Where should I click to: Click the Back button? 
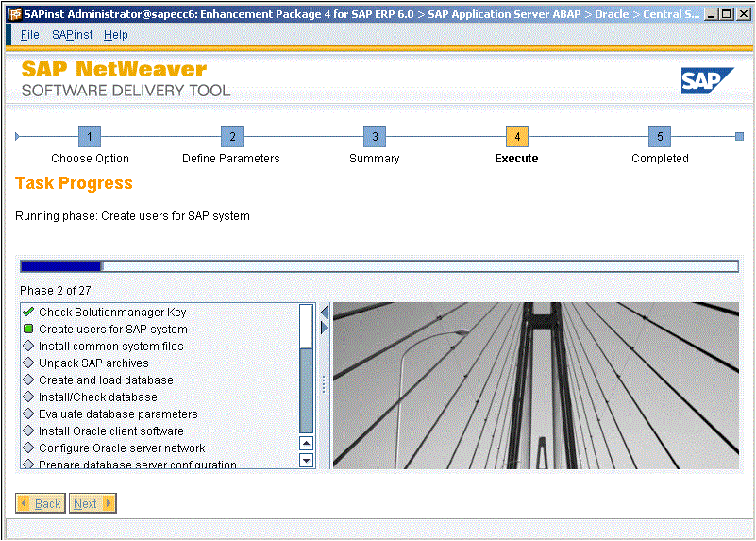tap(41, 503)
